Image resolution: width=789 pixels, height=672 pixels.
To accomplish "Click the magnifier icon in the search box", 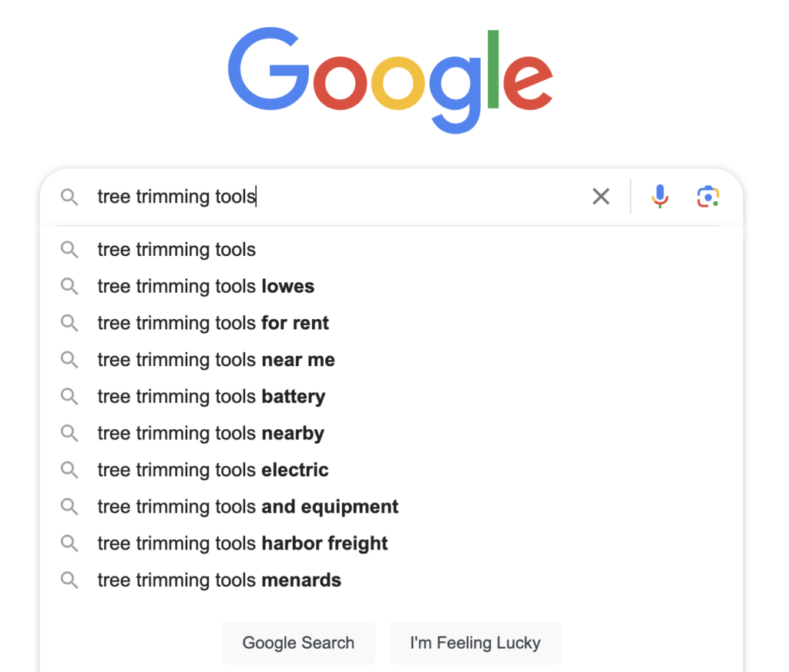I will 69,197.
